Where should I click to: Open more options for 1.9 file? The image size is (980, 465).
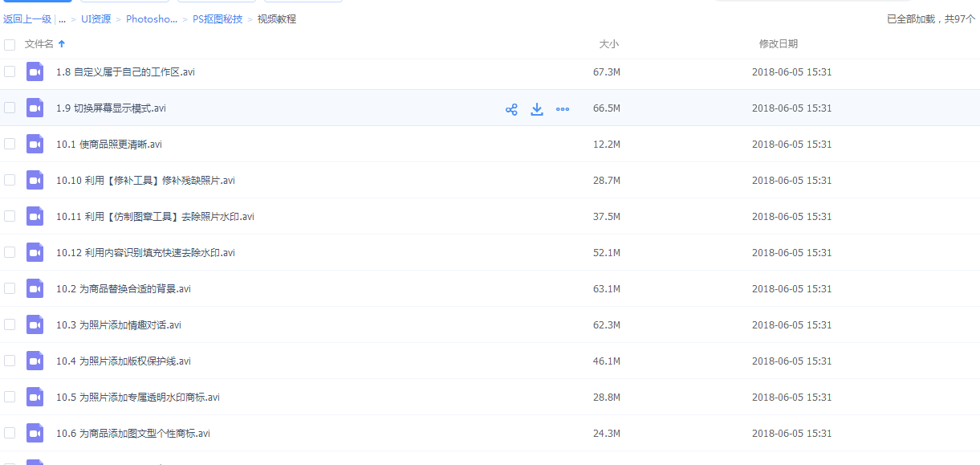(563, 109)
